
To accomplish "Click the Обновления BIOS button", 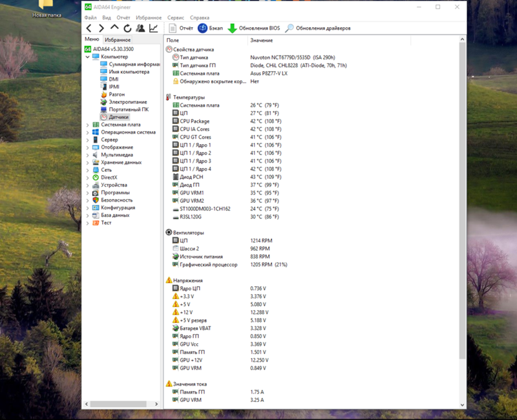I will point(253,28).
